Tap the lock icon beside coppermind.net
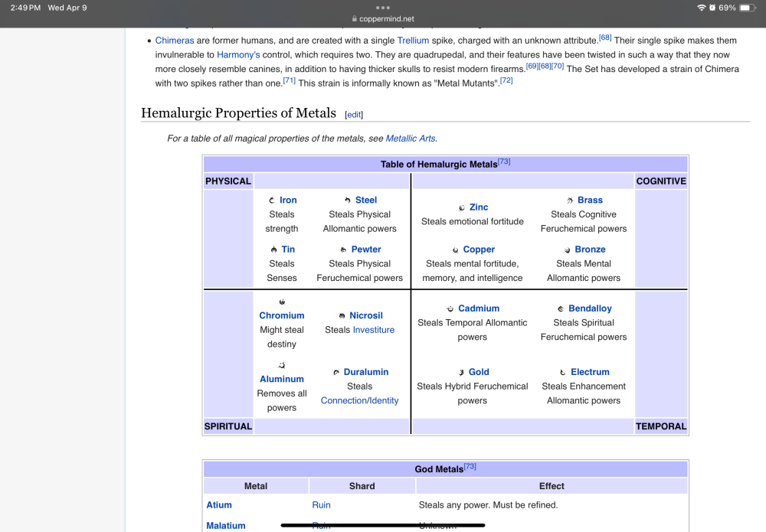This screenshot has width=766, height=532. click(355, 19)
